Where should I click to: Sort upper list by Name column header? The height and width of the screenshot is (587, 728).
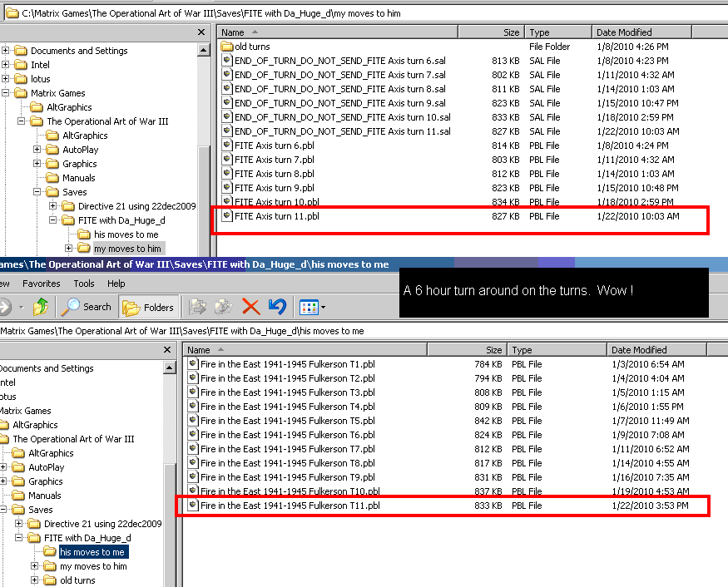click(x=338, y=32)
